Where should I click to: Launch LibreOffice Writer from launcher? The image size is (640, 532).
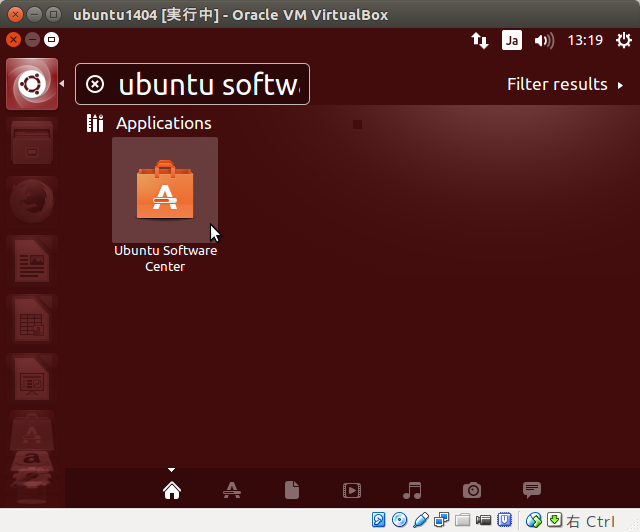point(32,260)
